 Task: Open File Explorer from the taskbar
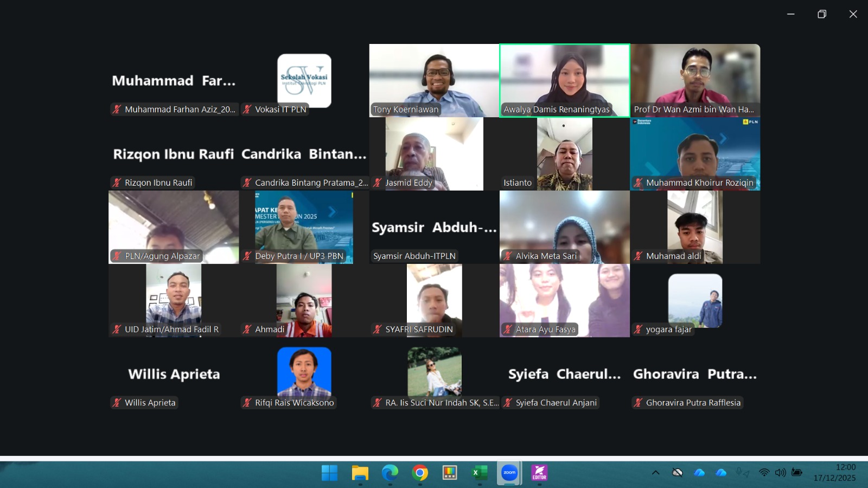tap(360, 473)
